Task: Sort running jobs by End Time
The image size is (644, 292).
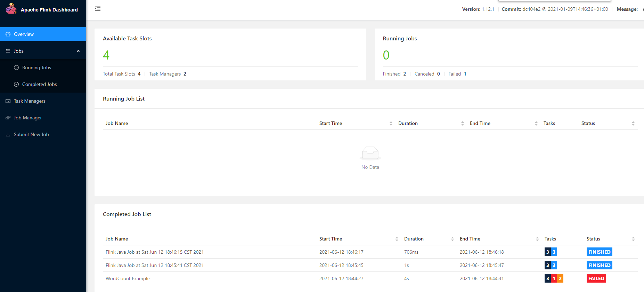Action: 536,123
